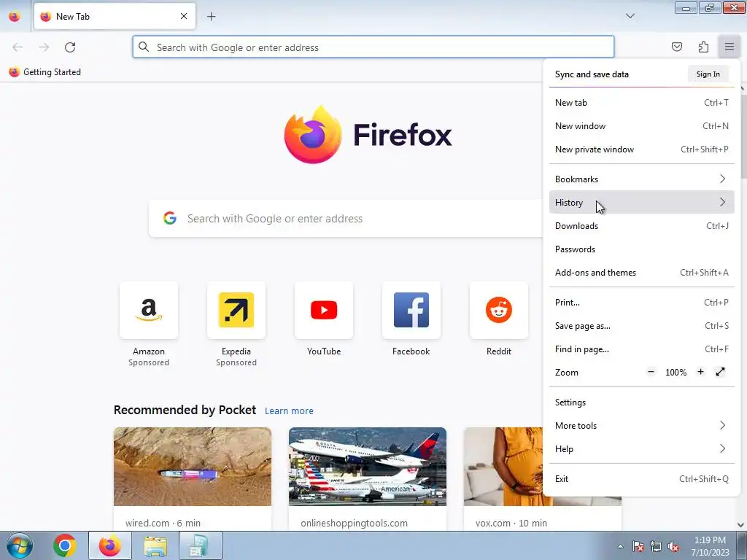Open a New private window
This screenshot has height=560, width=747.
642,149
